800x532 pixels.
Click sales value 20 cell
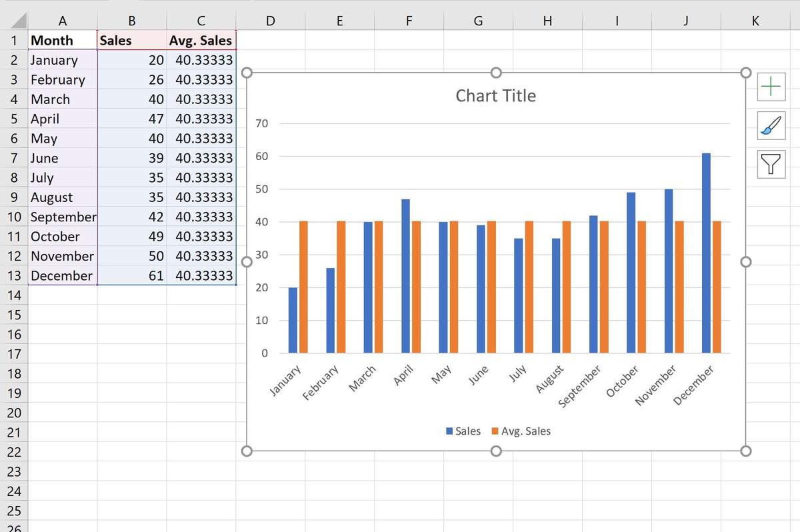[x=132, y=60]
